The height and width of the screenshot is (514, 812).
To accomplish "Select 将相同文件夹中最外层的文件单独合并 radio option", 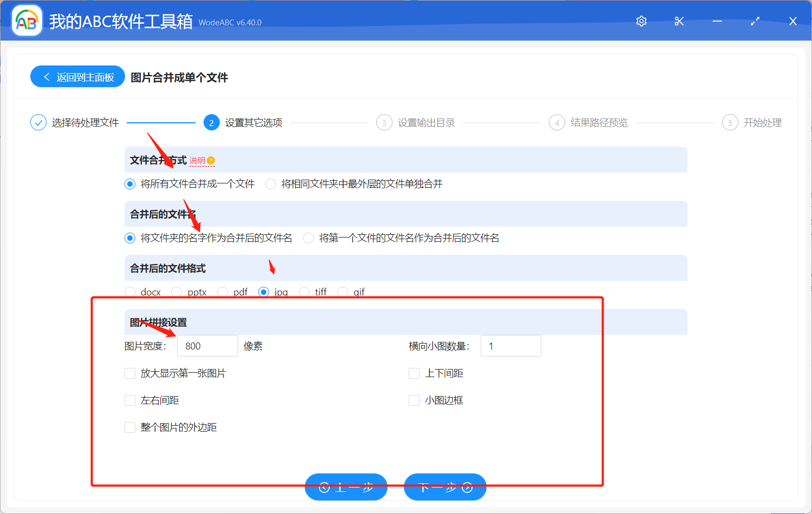I will tap(271, 184).
